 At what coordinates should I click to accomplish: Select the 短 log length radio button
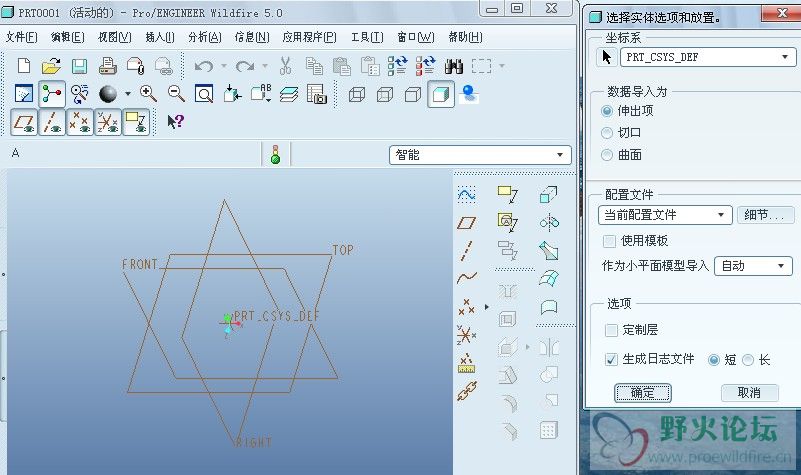point(714,360)
